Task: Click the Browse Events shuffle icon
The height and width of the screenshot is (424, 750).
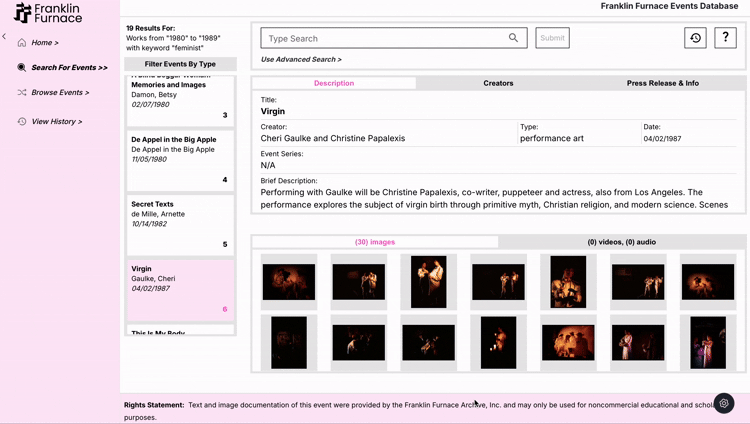Action: point(22,92)
